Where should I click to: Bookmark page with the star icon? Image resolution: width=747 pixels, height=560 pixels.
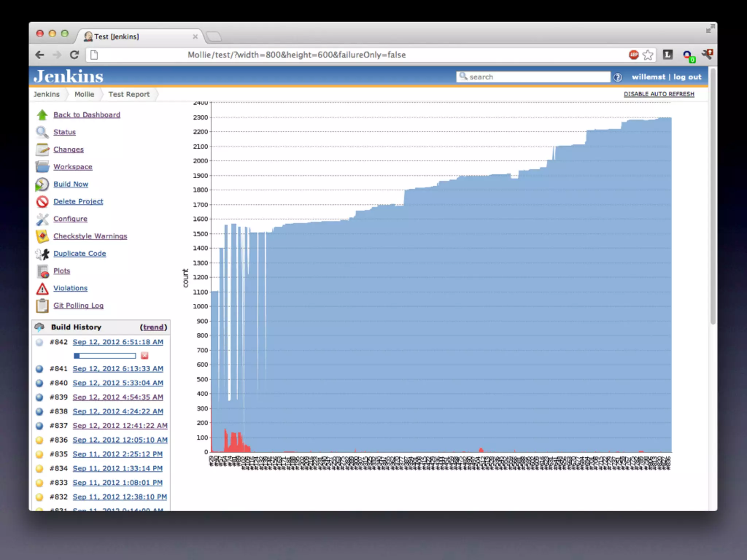pyautogui.click(x=648, y=55)
